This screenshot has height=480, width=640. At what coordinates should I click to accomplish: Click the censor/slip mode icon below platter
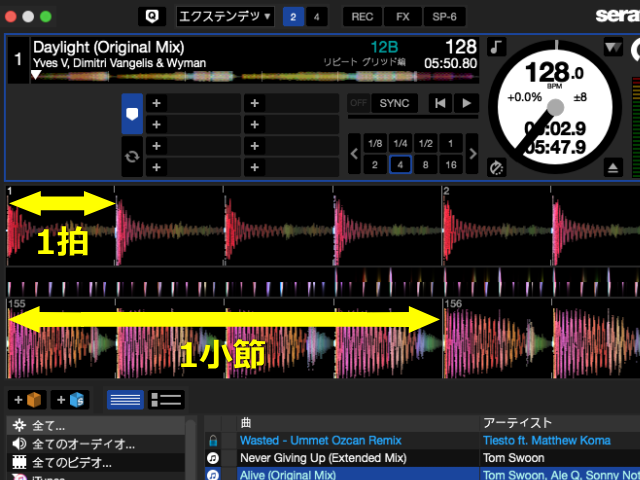coord(496,168)
